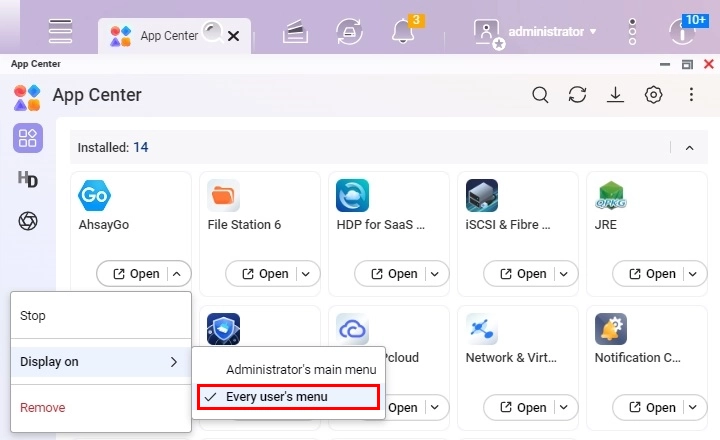Open the external device sync icon

pyautogui.click(x=349, y=31)
